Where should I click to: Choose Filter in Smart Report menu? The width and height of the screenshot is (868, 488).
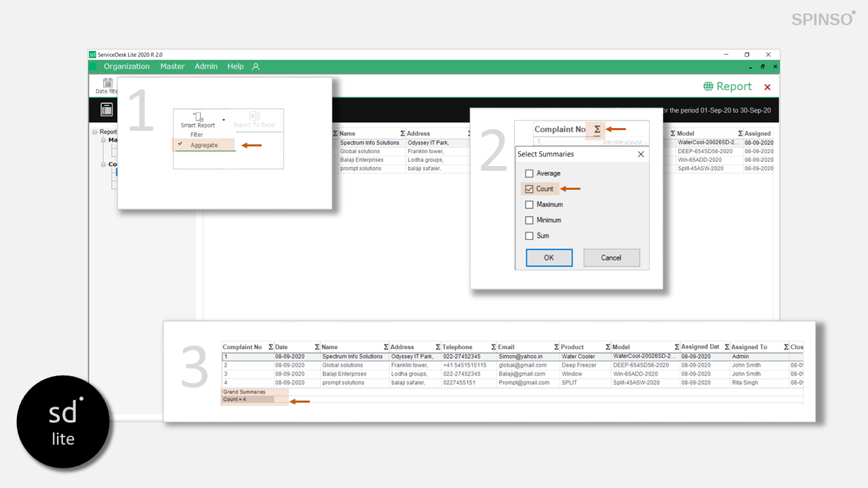tap(197, 135)
